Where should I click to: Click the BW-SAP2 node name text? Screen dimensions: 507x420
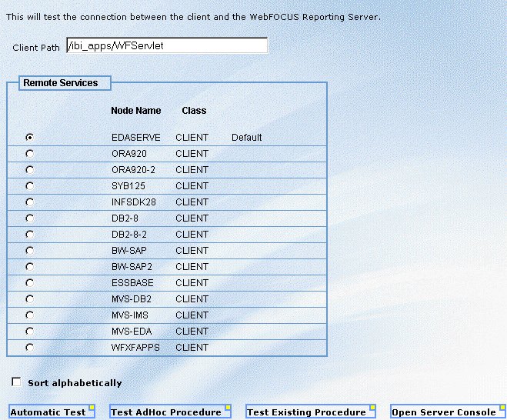132,267
